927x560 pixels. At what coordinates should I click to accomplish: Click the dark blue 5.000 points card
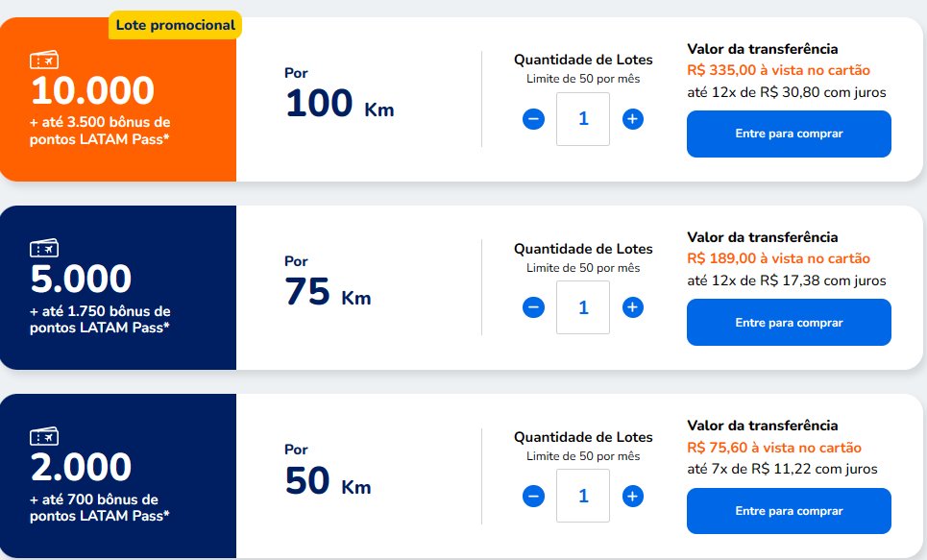(x=118, y=287)
